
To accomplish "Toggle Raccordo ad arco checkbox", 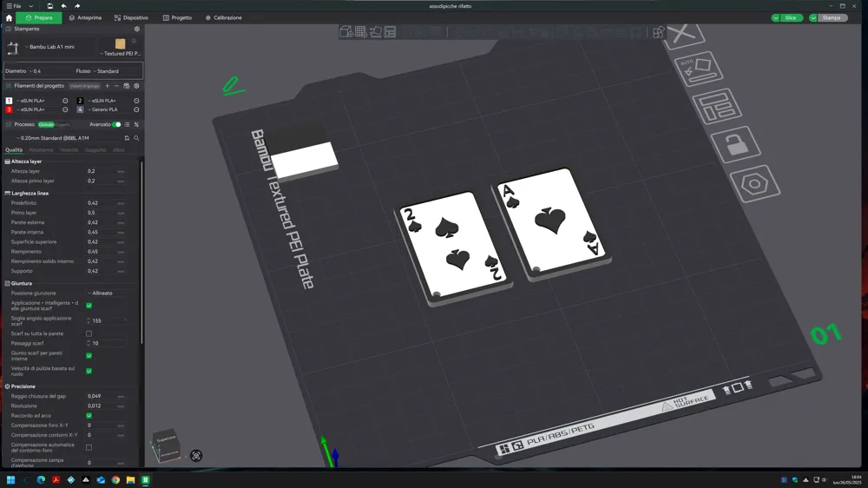I will 89,415.
